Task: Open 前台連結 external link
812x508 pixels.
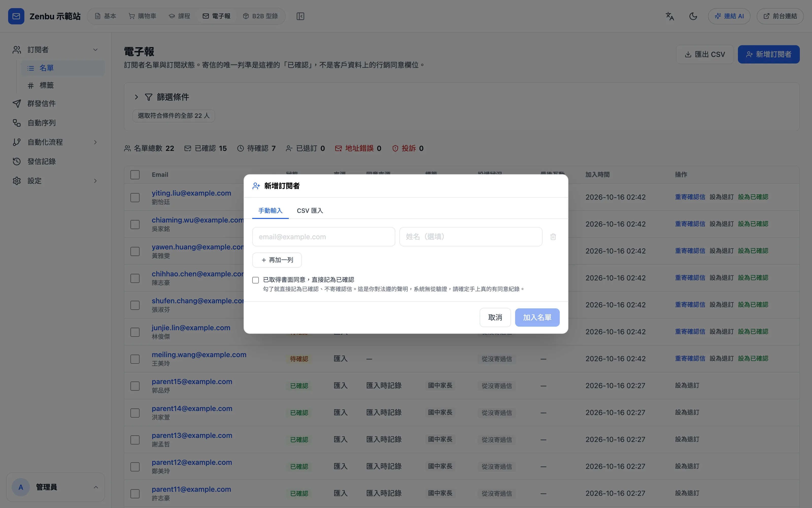Action: 780,16
